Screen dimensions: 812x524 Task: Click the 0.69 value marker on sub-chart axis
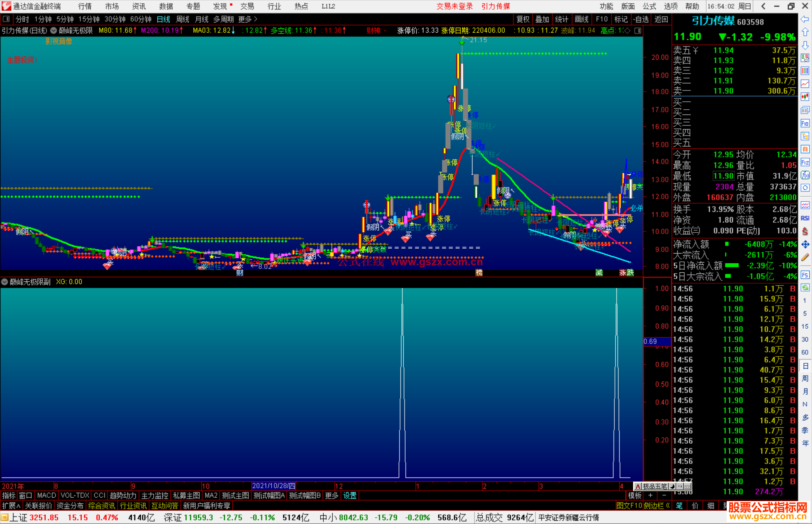pyautogui.click(x=657, y=341)
